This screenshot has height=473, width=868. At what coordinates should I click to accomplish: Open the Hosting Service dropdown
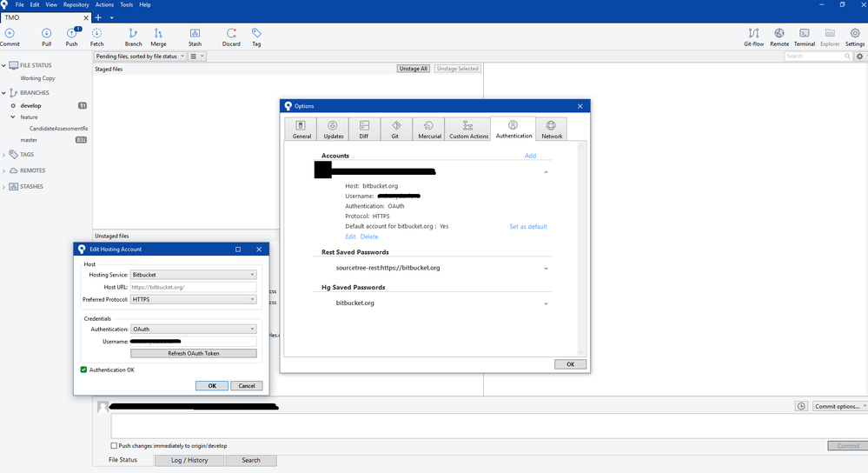click(x=193, y=275)
